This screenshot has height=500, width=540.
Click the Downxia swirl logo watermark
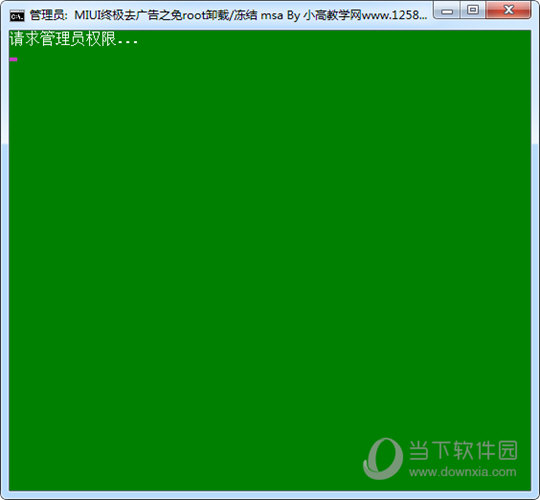tap(383, 458)
